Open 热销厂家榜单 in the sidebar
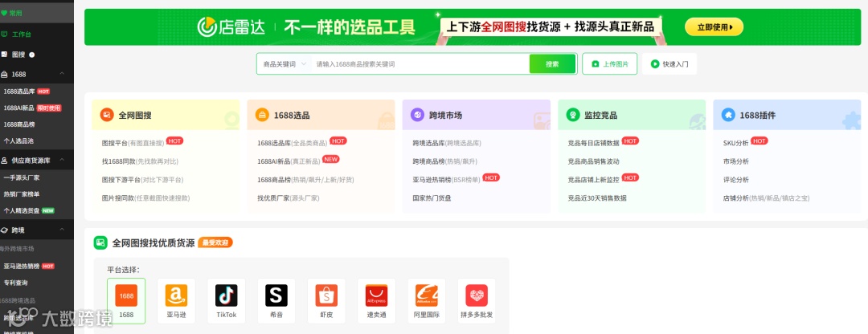Screen dimensions: 868x334 click(21, 194)
